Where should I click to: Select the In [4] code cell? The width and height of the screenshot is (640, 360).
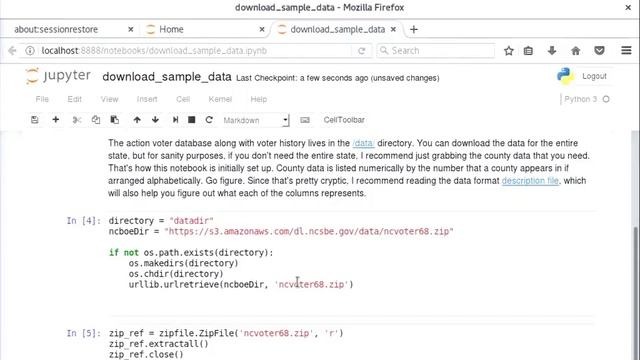pos(351,264)
